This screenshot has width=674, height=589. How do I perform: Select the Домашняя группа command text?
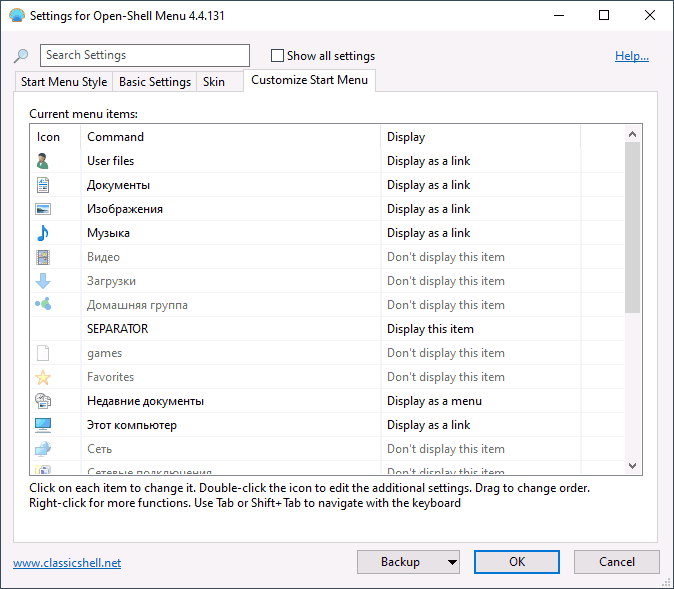[137, 305]
